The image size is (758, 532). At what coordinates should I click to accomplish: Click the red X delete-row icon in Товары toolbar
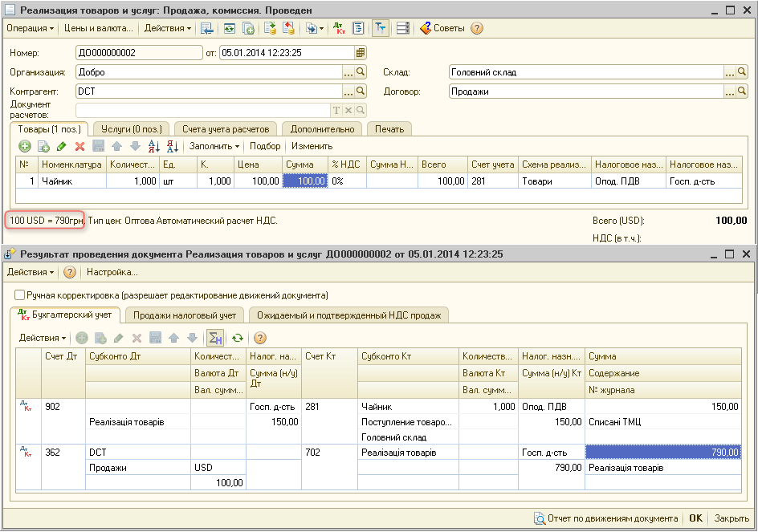(x=79, y=146)
